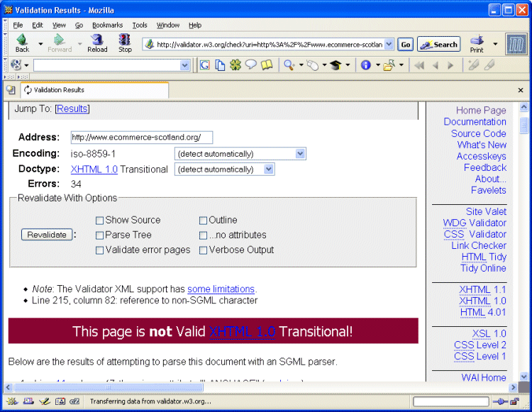Click the horizontal scrollbar thumb

click(x=109, y=387)
